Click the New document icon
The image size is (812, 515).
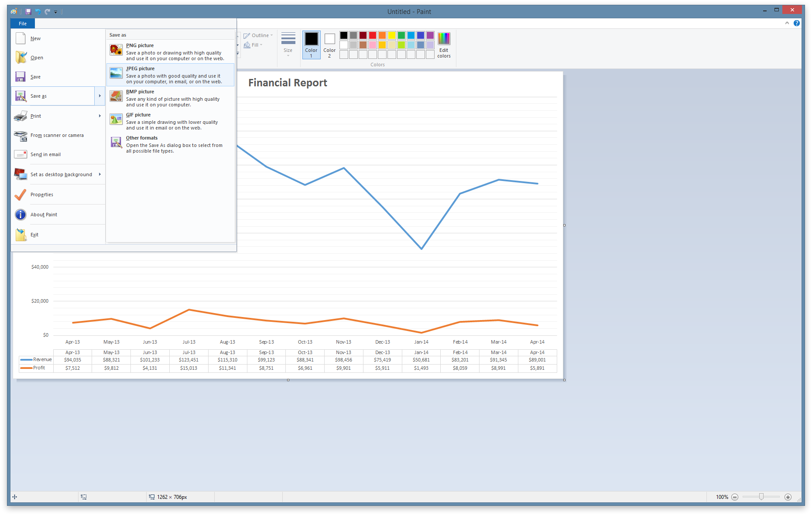tap(21, 38)
